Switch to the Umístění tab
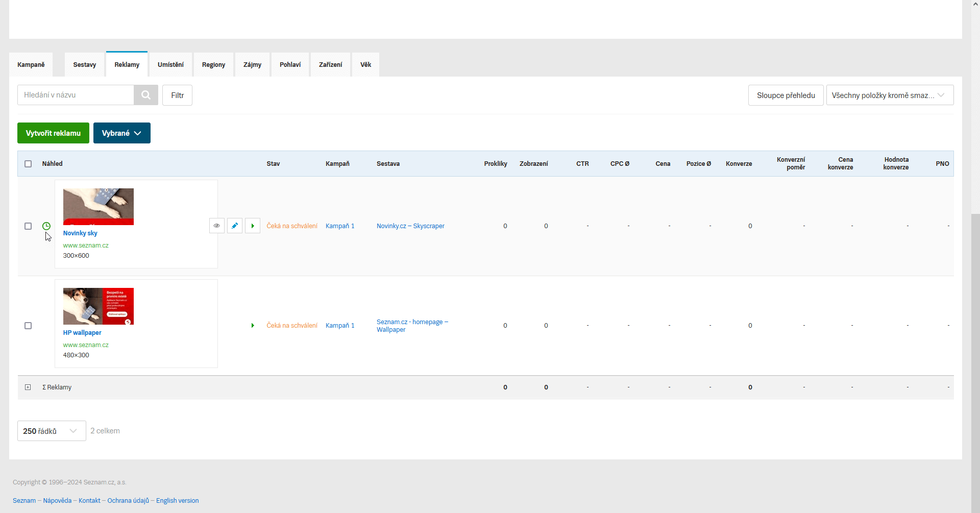980x513 pixels. click(170, 65)
